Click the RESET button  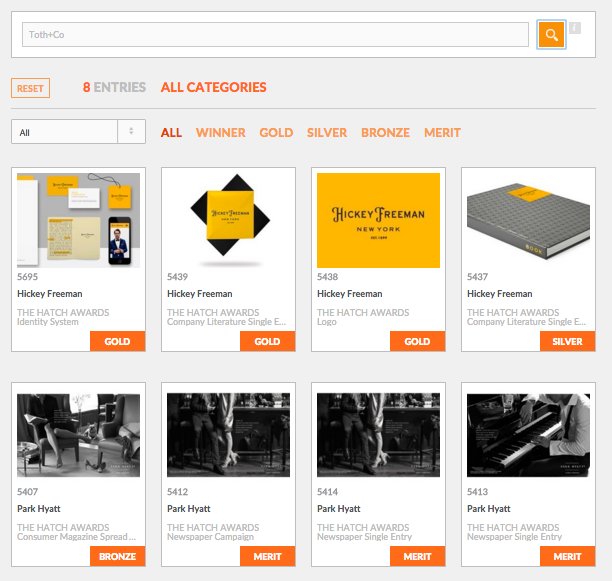pyautogui.click(x=30, y=88)
